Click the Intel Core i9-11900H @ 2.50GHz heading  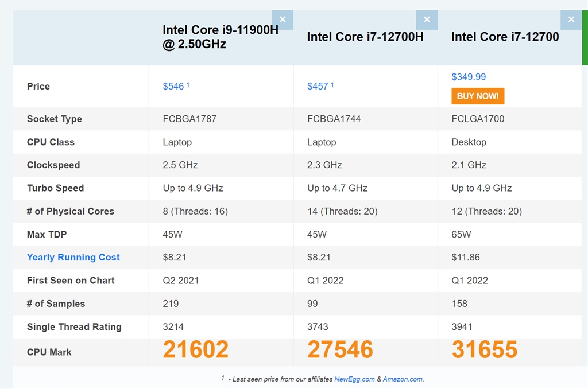point(220,37)
